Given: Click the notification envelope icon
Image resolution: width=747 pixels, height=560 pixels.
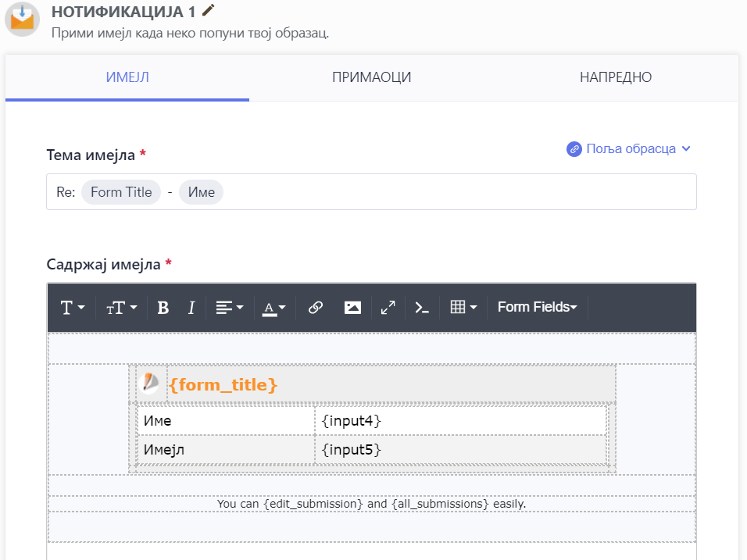Looking at the screenshot, I should (x=23, y=19).
